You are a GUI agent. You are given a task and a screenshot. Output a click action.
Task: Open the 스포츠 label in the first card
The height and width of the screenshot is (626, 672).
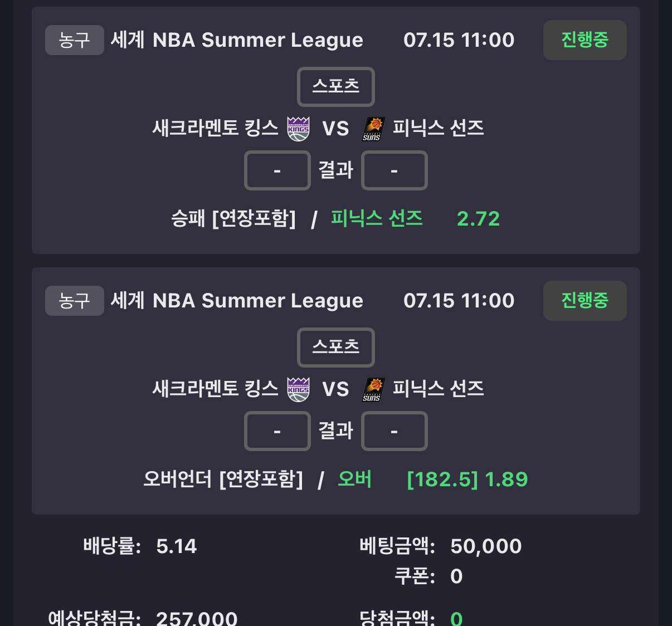[336, 87]
